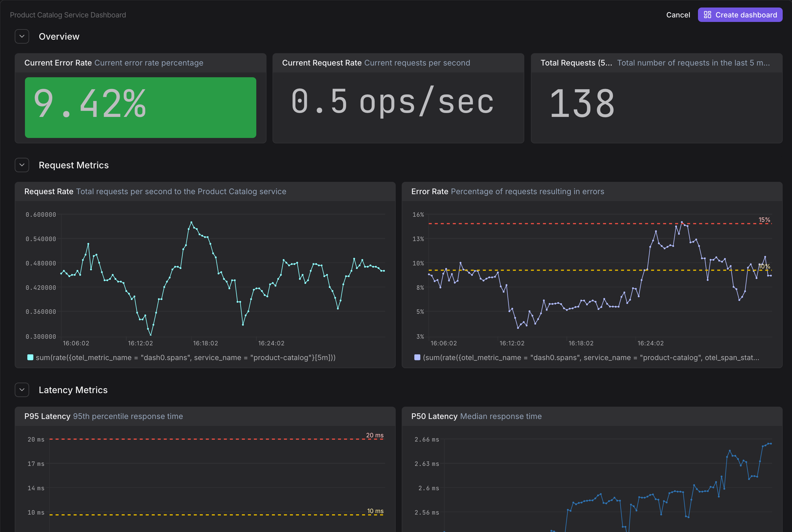Collapse the Overview section chevron

22,36
